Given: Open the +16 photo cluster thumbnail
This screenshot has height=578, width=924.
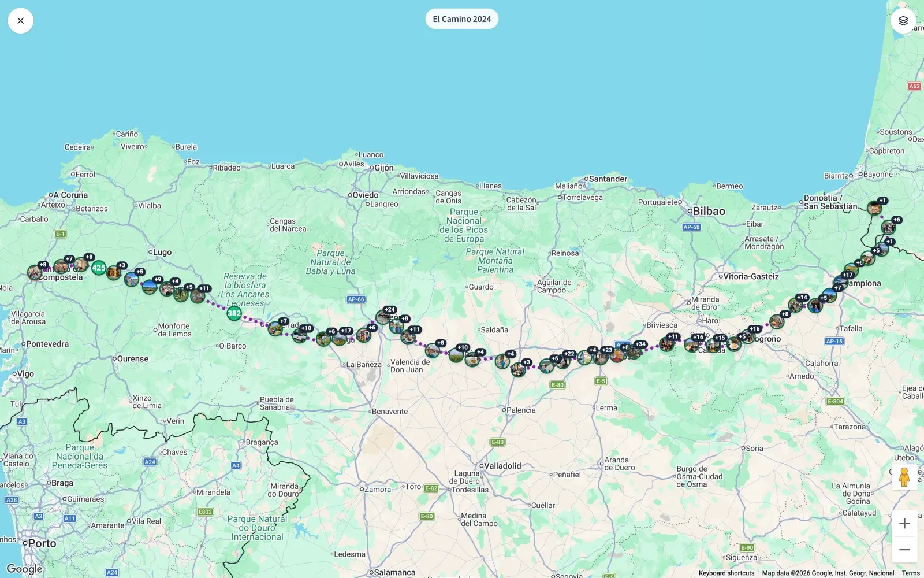Looking at the screenshot, I should point(692,344).
